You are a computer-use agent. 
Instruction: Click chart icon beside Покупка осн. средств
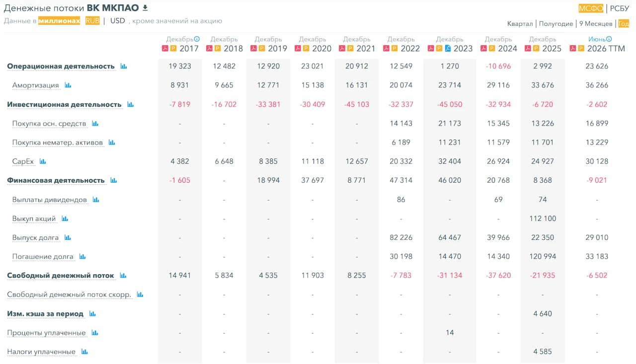pyautogui.click(x=95, y=124)
